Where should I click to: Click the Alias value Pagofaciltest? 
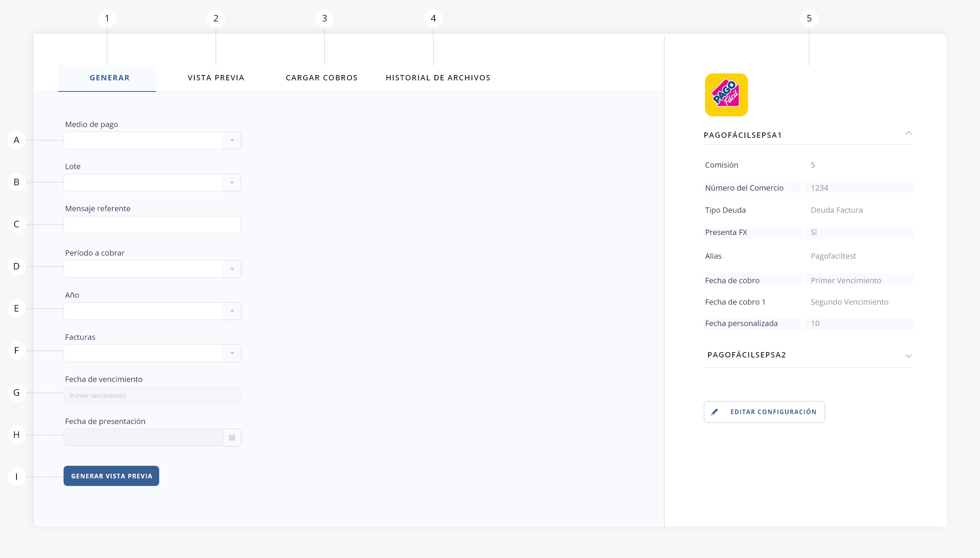(833, 256)
